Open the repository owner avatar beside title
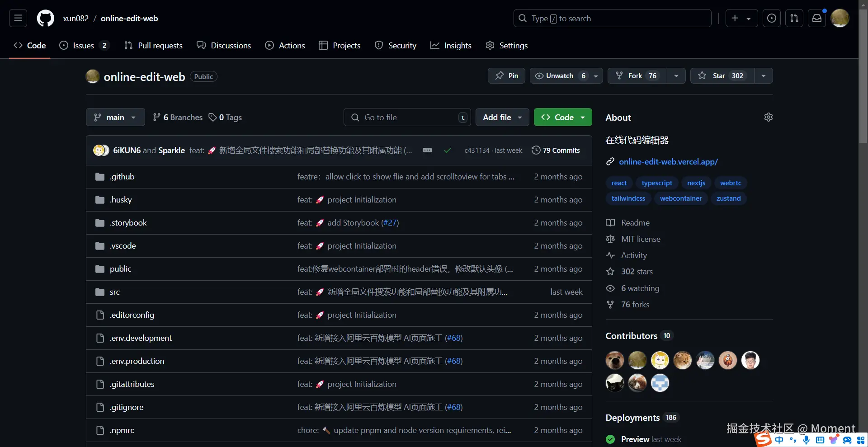868x447 pixels. (x=93, y=76)
